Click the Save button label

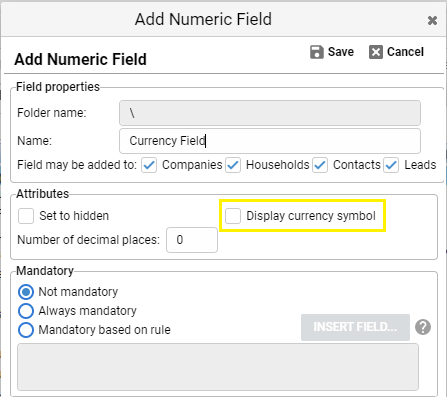[341, 52]
